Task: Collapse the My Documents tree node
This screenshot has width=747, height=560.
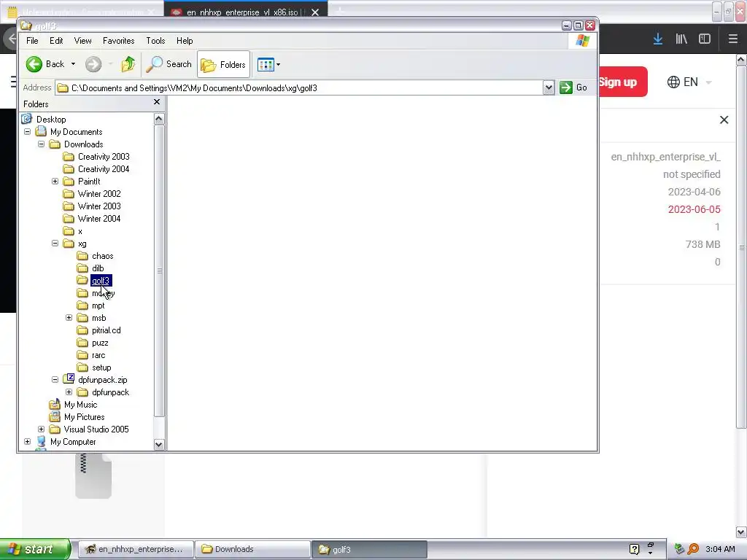Action: (28, 132)
